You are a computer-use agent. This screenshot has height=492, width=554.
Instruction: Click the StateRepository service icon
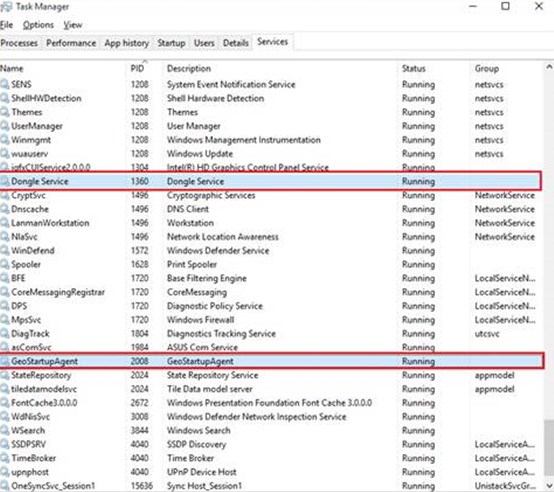coord(5,375)
